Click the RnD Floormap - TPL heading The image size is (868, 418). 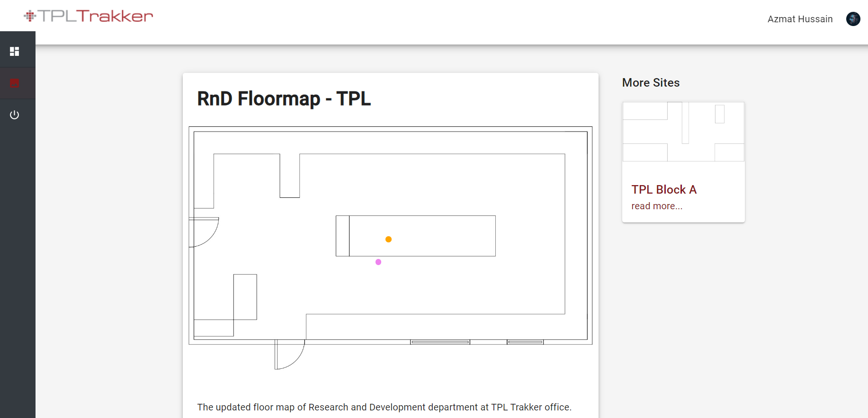coord(284,98)
